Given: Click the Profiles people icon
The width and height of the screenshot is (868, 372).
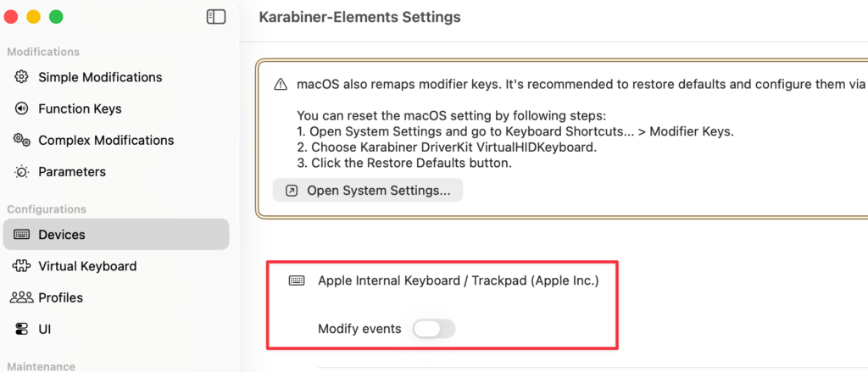Looking at the screenshot, I should point(22,297).
